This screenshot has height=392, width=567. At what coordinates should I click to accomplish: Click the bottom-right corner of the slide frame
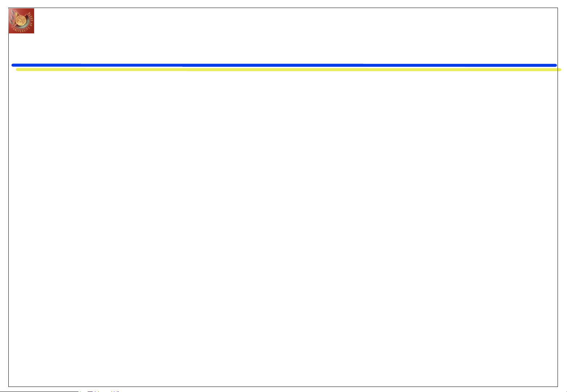pyautogui.click(x=558, y=387)
